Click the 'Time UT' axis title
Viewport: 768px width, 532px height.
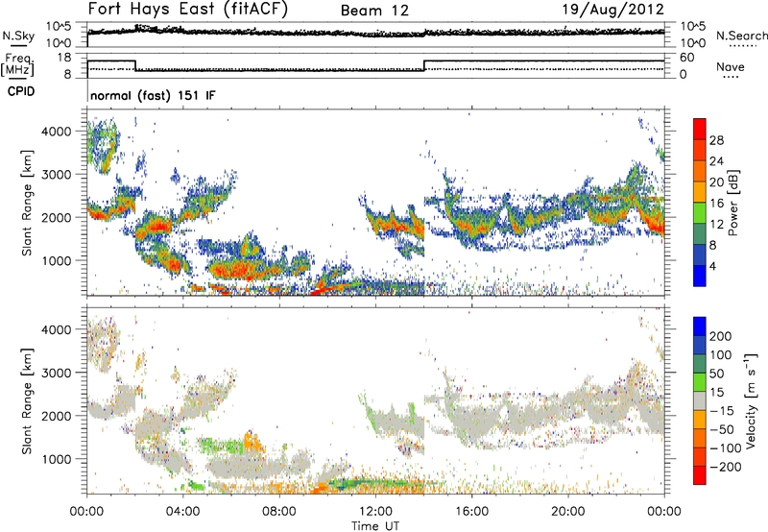tap(375, 526)
